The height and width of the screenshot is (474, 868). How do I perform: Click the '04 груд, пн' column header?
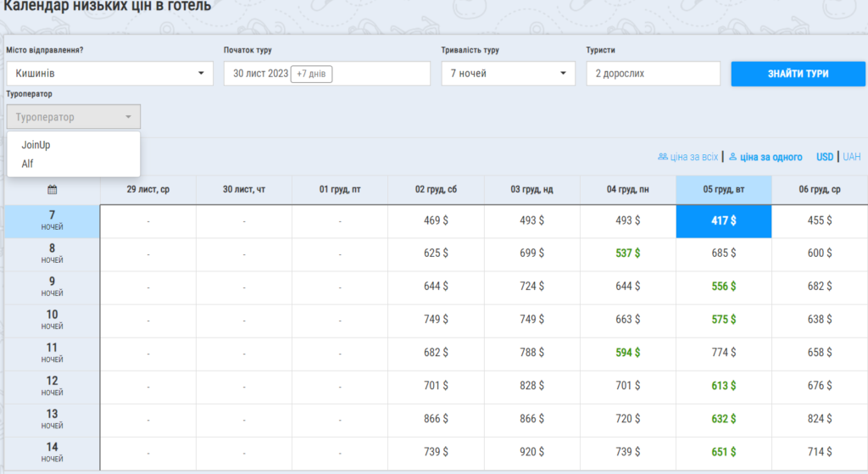(x=627, y=189)
